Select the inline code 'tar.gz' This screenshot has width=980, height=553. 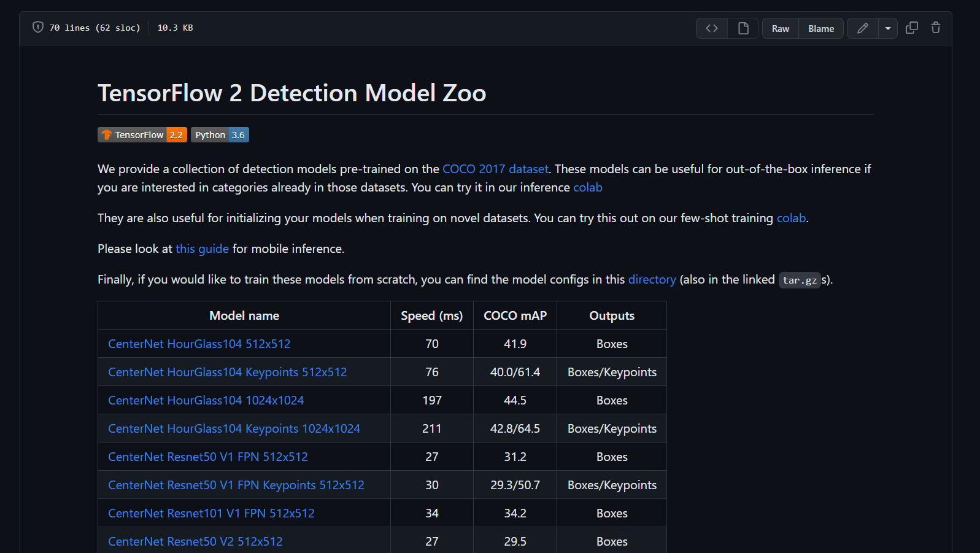(x=800, y=280)
